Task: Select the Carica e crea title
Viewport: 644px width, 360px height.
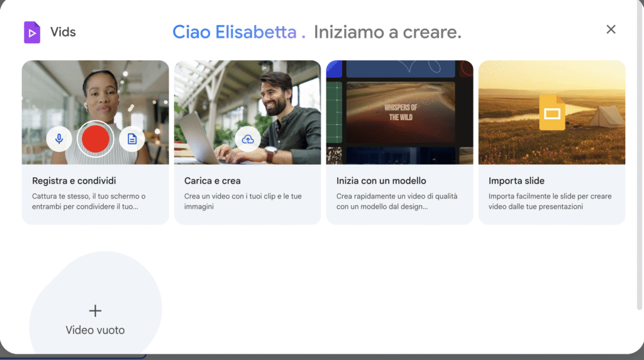Action: 213,180
